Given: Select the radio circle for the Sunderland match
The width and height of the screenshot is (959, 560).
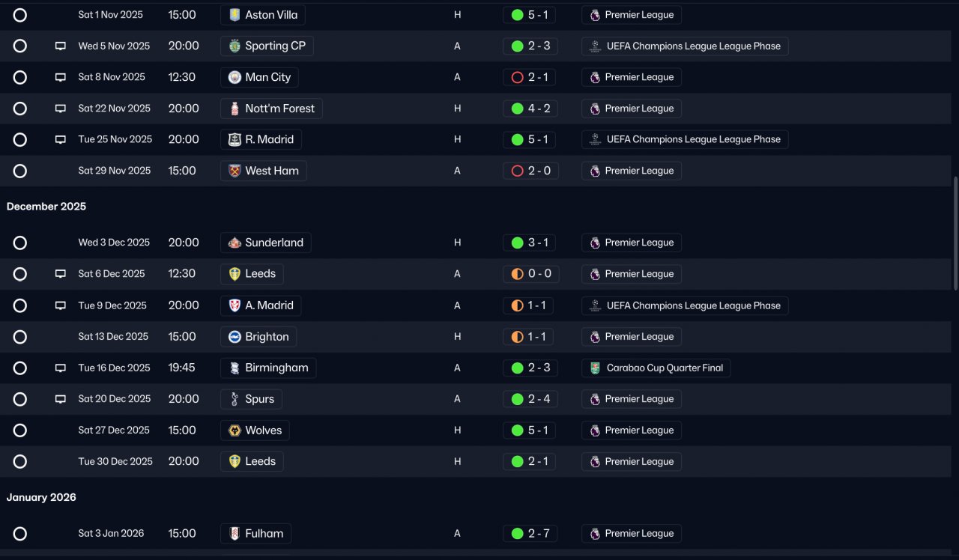Looking at the screenshot, I should (20, 243).
